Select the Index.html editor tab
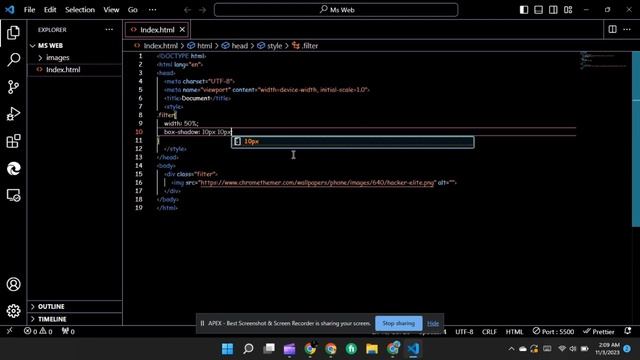The width and height of the screenshot is (640, 360). pyautogui.click(x=157, y=30)
